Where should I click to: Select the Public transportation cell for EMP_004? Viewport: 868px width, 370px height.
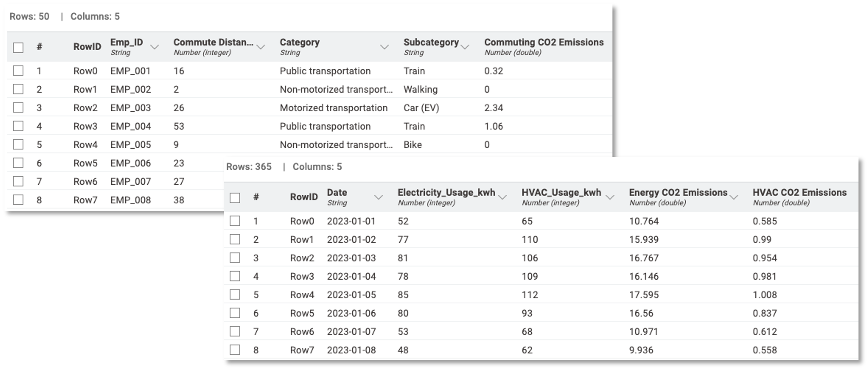(x=325, y=126)
